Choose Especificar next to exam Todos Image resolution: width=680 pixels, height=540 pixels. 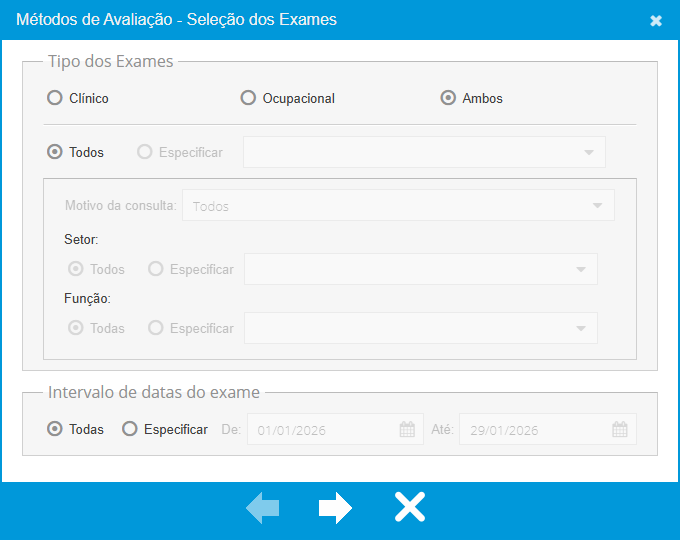click(x=145, y=152)
